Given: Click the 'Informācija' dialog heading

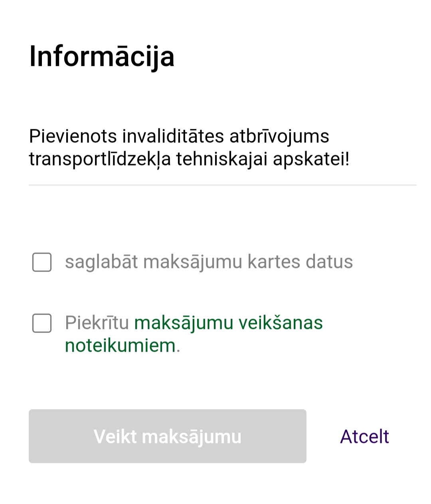Looking at the screenshot, I should tap(102, 56).
